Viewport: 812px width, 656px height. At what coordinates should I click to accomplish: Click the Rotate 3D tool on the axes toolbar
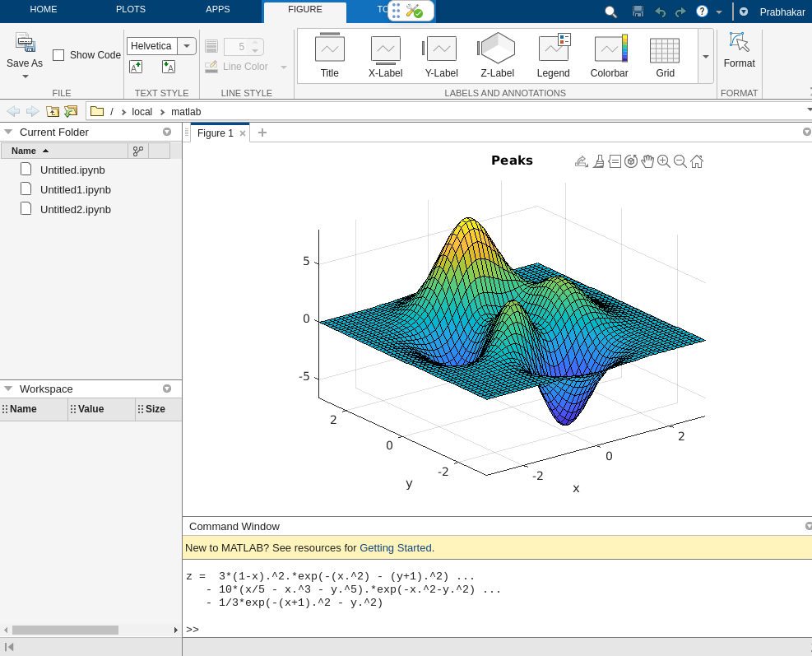631,161
